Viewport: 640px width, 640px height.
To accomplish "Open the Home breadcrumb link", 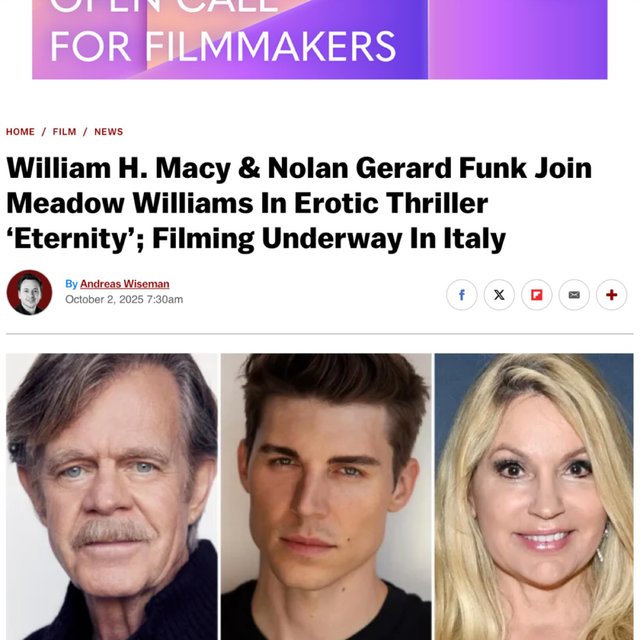I will tap(20, 132).
